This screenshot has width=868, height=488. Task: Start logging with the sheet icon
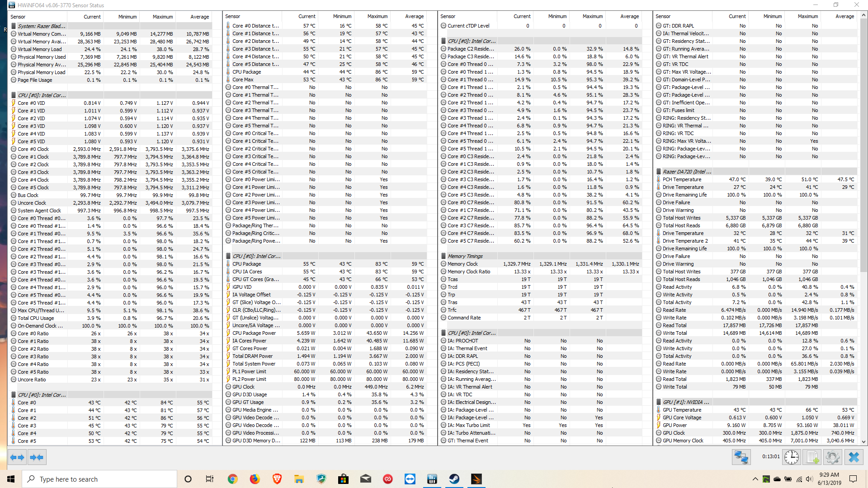click(812, 457)
